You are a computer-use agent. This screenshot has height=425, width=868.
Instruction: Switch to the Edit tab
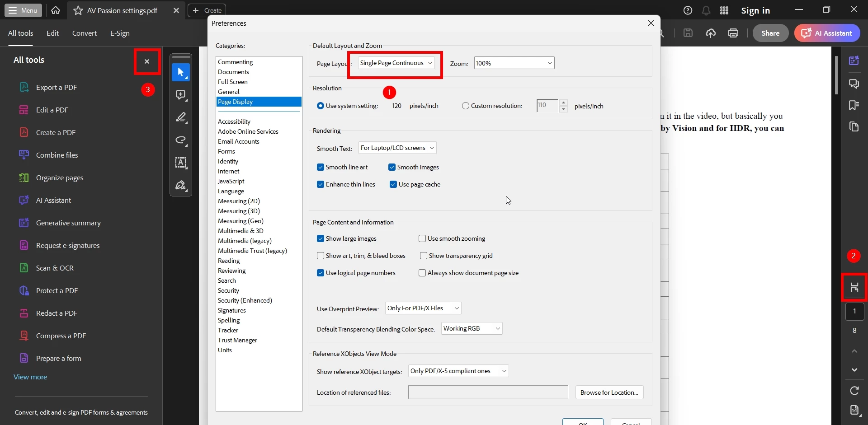click(x=52, y=33)
